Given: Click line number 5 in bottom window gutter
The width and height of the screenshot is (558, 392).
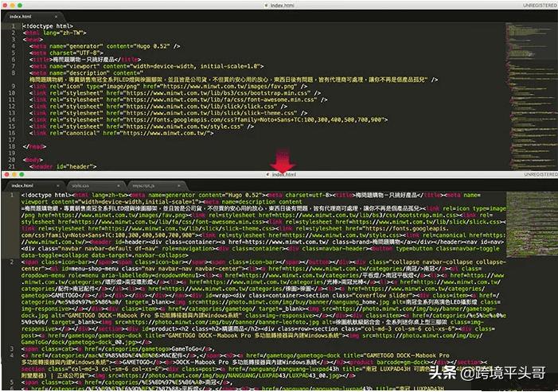Looking at the screenshot, I should pyautogui.click(x=12, y=382).
